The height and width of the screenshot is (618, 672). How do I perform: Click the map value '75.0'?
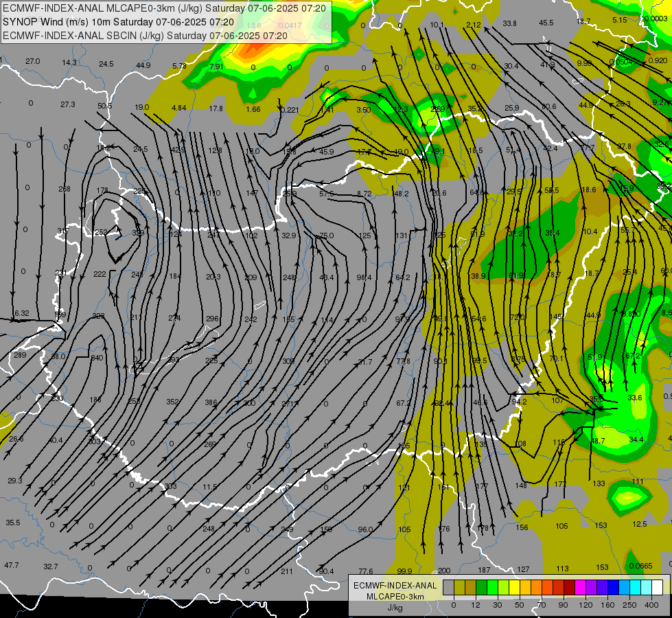tap(327, 236)
